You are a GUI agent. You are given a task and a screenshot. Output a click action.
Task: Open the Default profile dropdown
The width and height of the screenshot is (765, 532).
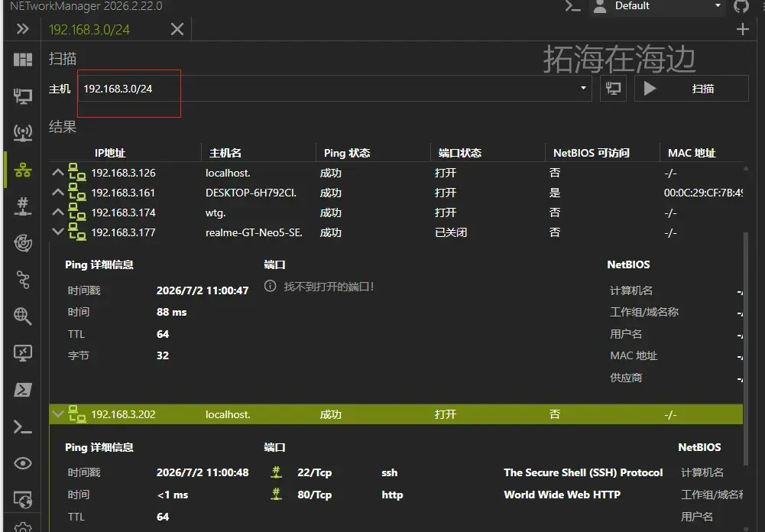point(659,7)
